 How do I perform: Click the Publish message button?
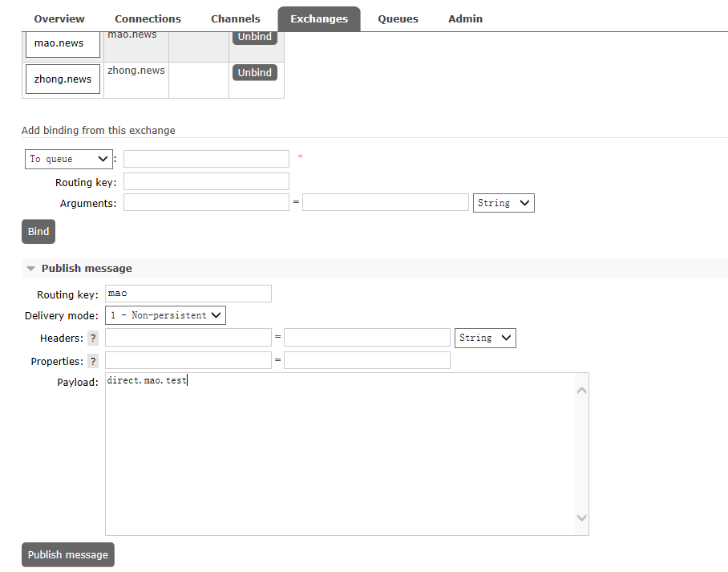(x=68, y=554)
